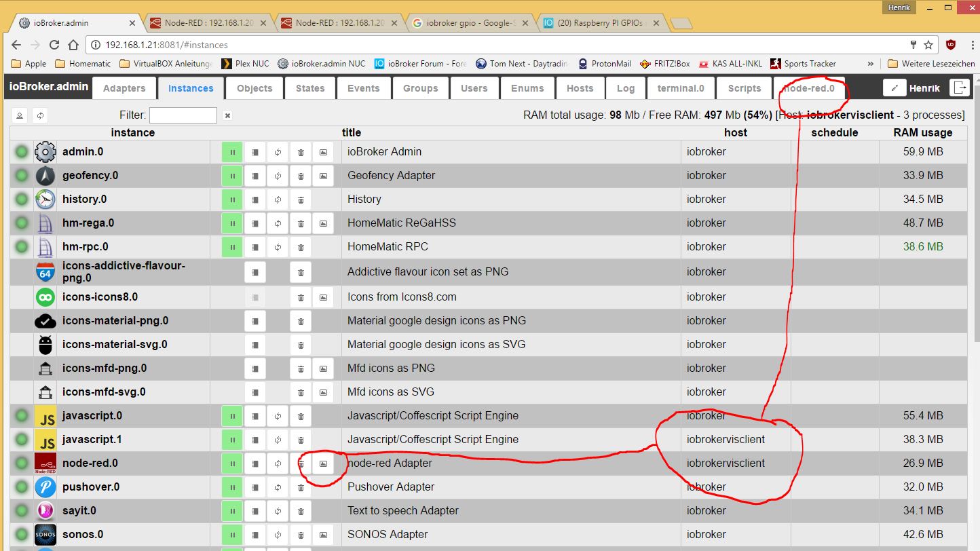
Task: Open the Scripts tab
Action: (x=745, y=88)
